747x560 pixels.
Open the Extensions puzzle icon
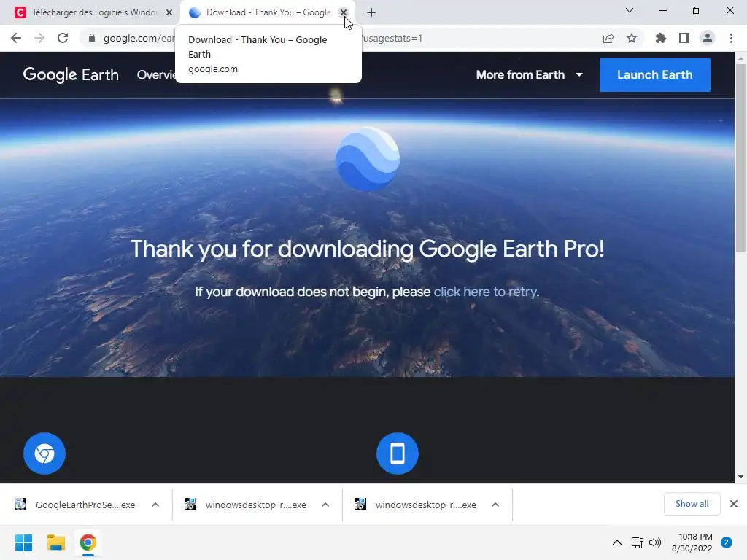tap(660, 38)
